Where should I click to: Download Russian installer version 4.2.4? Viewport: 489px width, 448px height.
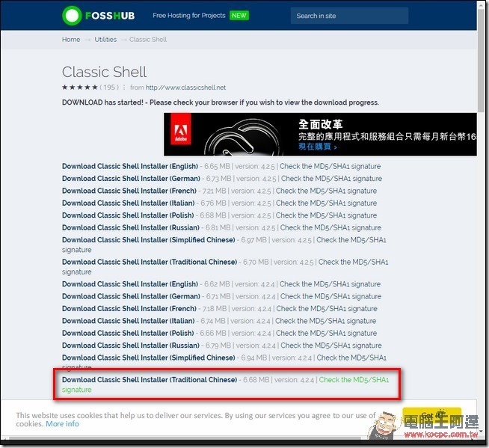(x=131, y=346)
